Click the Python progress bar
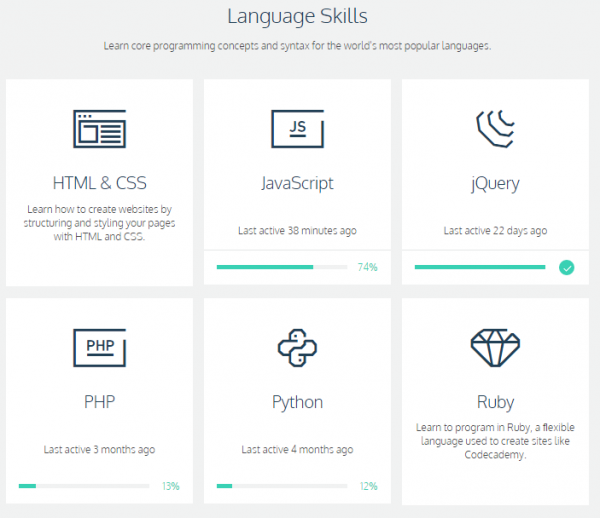The height and width of the screenshot is (518, 600). (x=282, y=486)
